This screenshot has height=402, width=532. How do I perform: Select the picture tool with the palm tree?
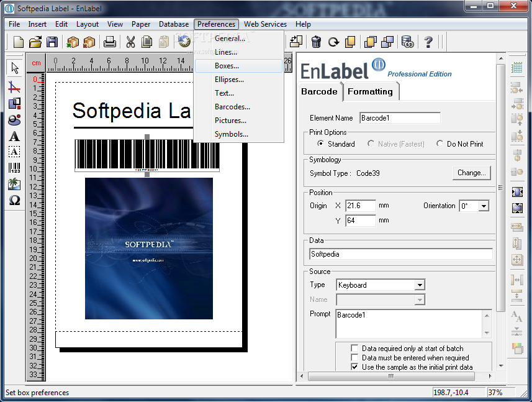point(14,184)
